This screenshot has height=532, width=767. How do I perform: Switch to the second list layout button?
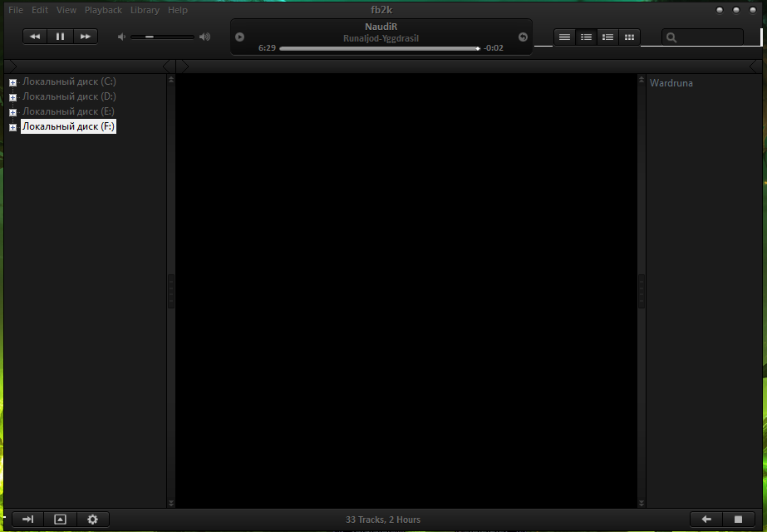[587, 37]
